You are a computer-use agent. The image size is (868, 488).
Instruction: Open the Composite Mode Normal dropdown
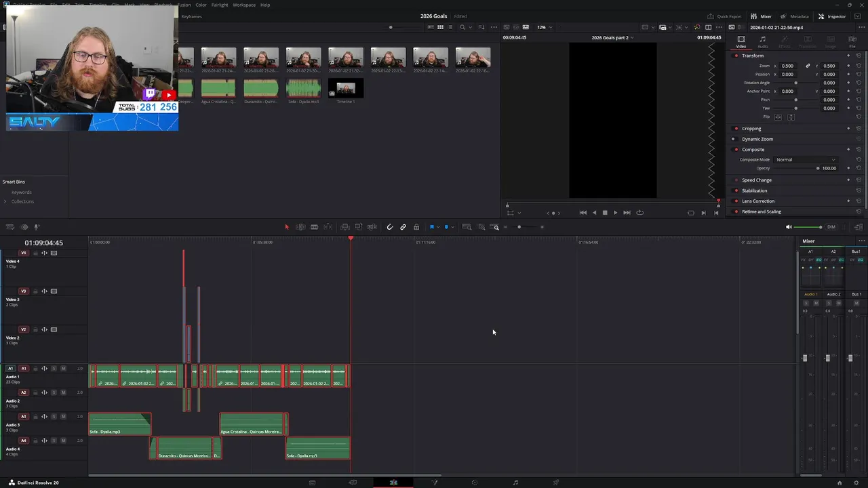click(x=806, y=159)
